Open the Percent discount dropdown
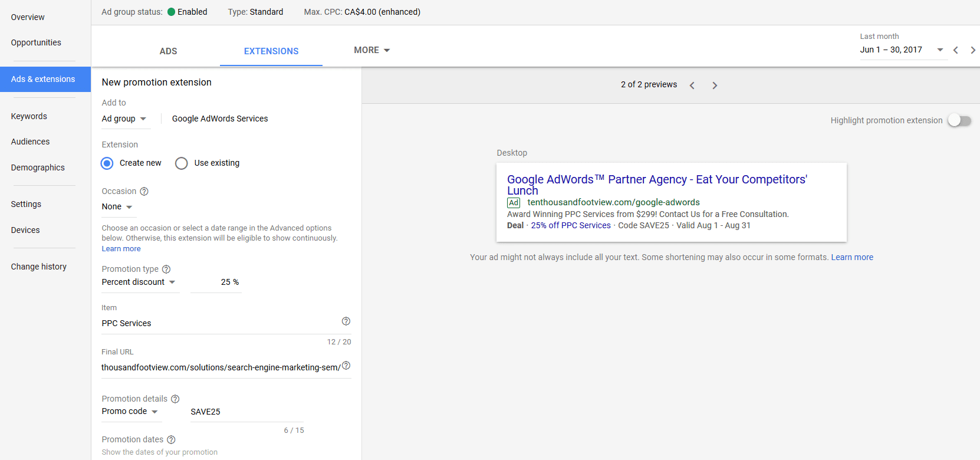Viewport: 980px width, 460px height. pos(139,282)
